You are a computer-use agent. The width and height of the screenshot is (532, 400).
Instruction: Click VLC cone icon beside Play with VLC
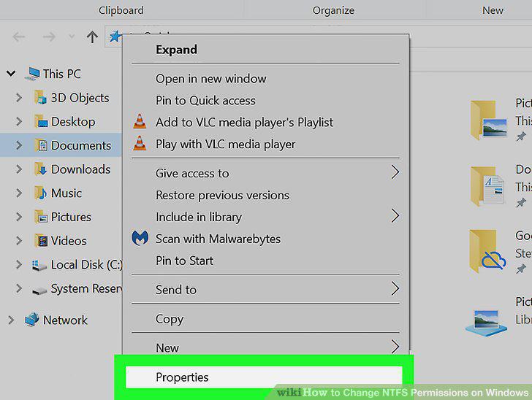(x=140, y=143)
